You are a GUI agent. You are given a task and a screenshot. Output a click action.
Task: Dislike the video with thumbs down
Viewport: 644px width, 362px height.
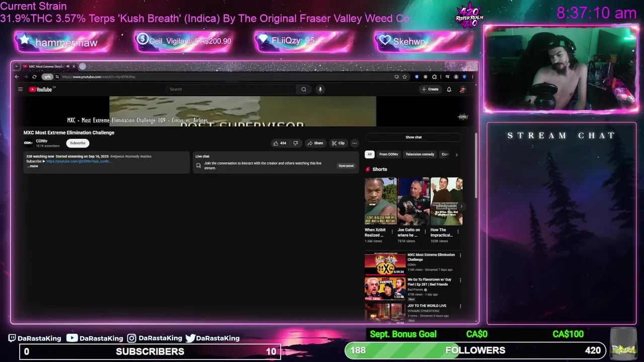click(x=295, y=143)
